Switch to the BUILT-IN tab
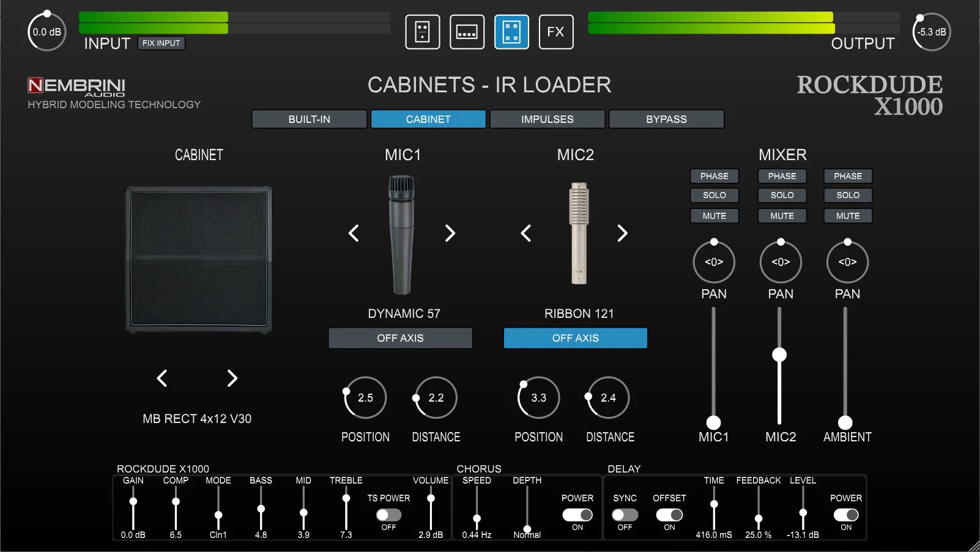This screenshot has width=980, height=552. point(309,119)
